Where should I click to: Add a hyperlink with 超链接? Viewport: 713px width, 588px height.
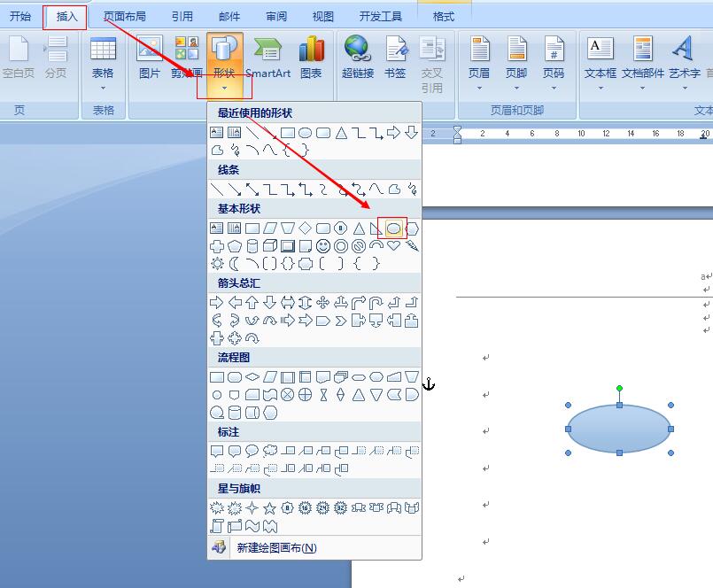[358, 57]
